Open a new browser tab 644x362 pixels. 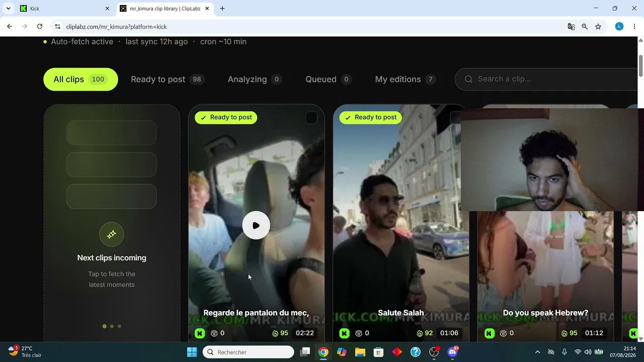pos(222,9)
